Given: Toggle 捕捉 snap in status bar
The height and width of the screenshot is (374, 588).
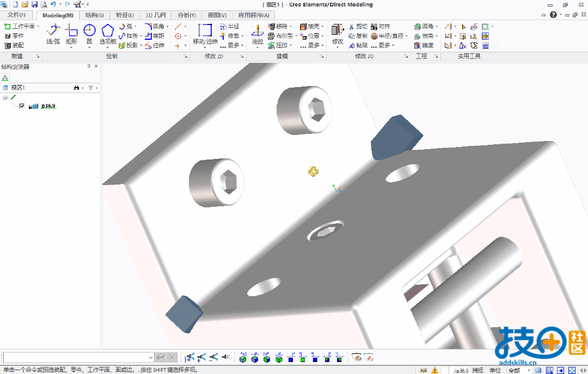Looking at the screenshot, I should pos(477,370).
